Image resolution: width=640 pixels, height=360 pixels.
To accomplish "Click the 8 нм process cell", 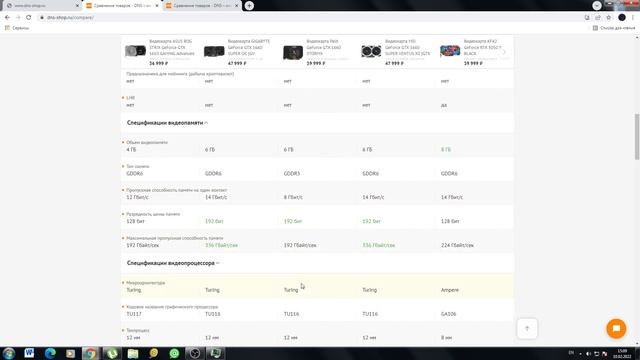I will pos(447,338).
